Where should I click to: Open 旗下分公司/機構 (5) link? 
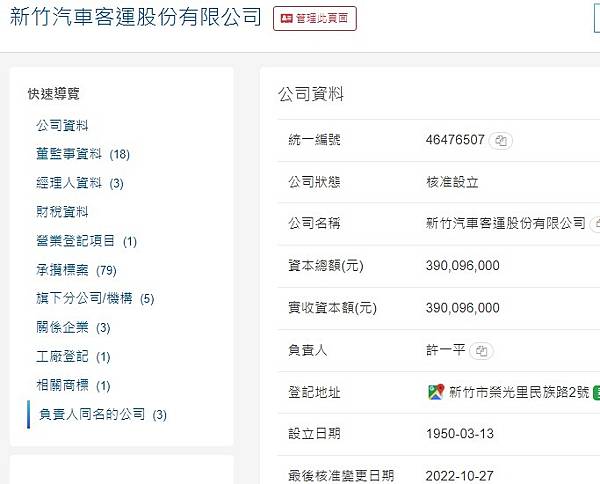(95, 298)
